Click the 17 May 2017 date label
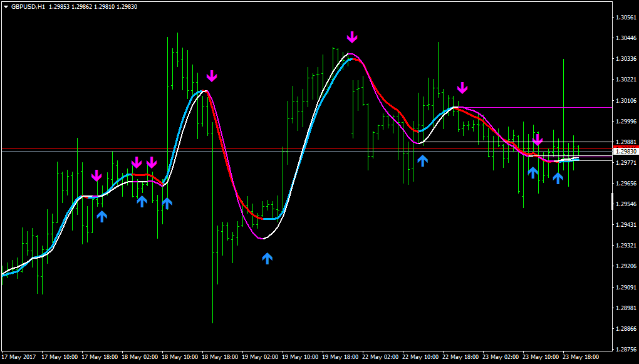This screenshot has height=364, width=639. click(x=19, y=356)
